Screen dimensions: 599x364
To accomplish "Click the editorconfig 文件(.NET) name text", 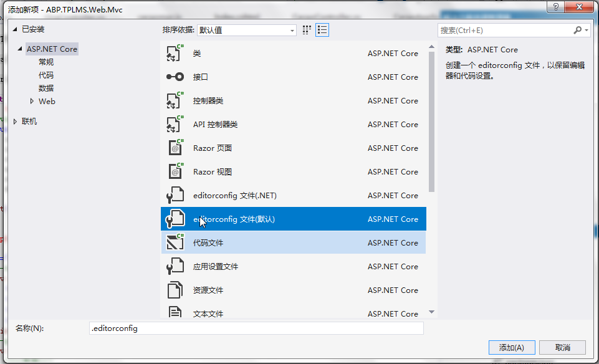I will (235, 195).
